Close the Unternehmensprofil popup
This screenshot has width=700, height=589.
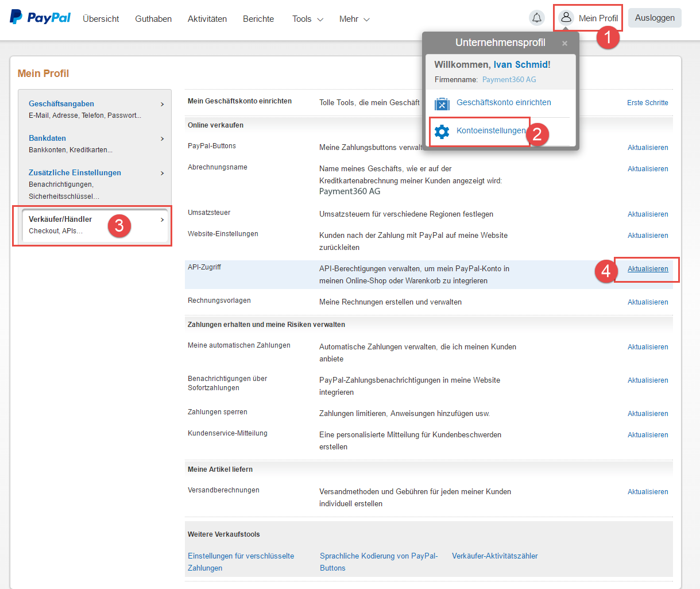pos(564,44)
